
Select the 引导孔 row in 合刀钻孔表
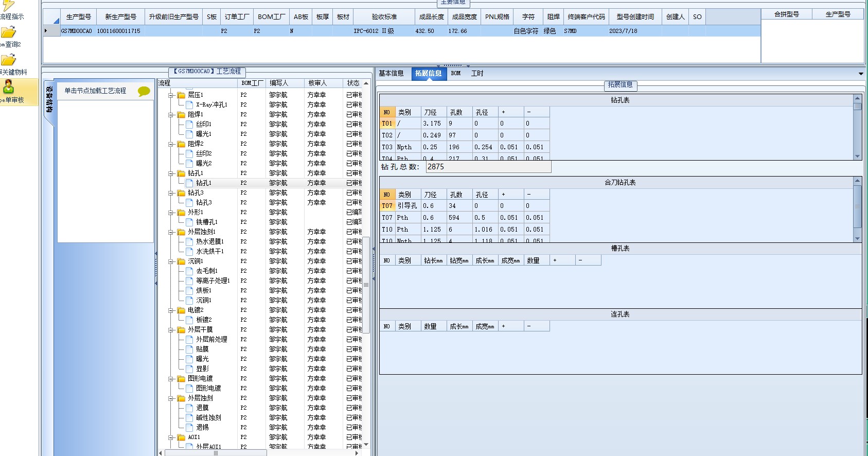(465, 206)
